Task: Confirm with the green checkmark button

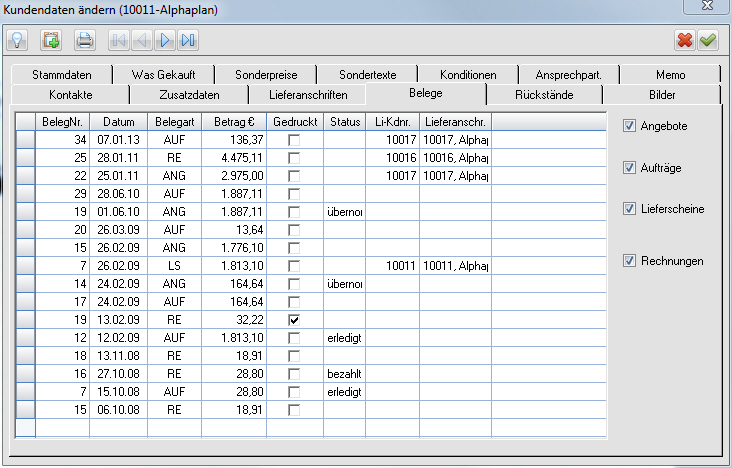Action: tap(708, 40)
